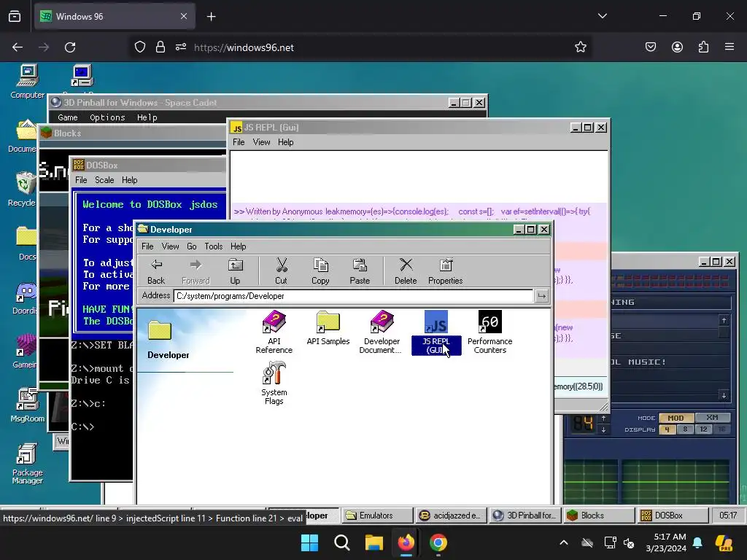Open the Game menu in 3D Pinball

[x=67, y=117]
